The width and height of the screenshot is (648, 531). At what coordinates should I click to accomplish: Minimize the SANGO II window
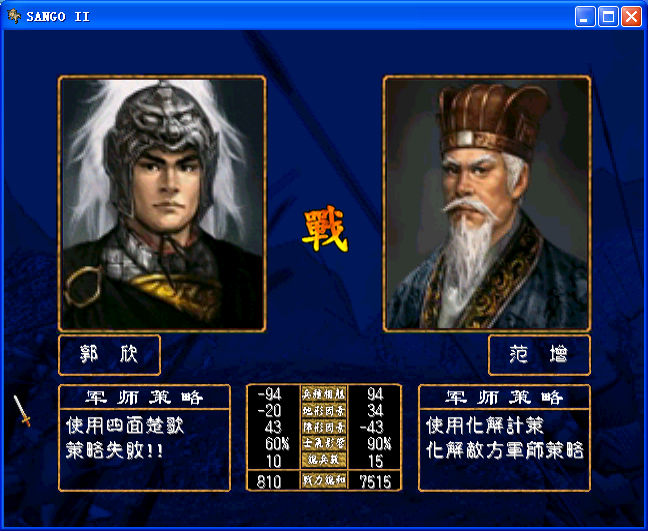coord(585,17)
